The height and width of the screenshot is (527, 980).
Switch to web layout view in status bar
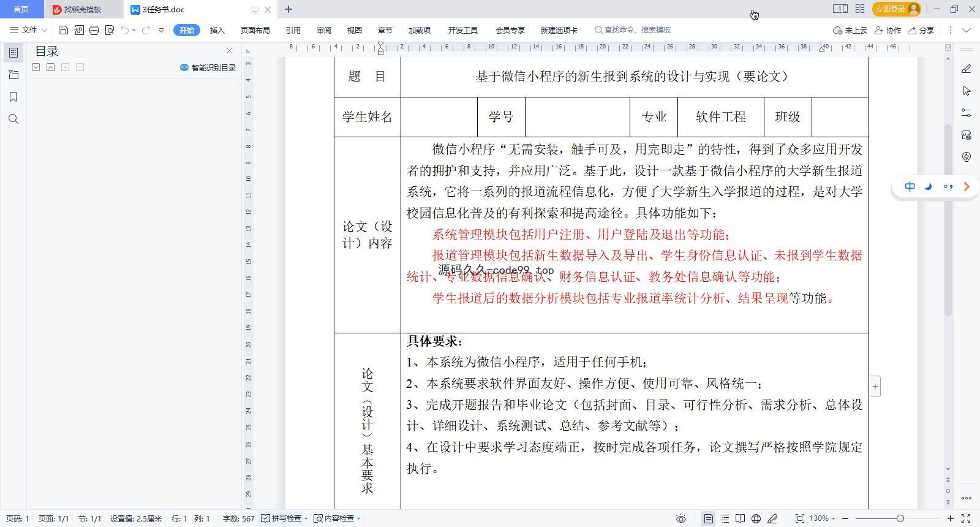[x=756, y=518]
